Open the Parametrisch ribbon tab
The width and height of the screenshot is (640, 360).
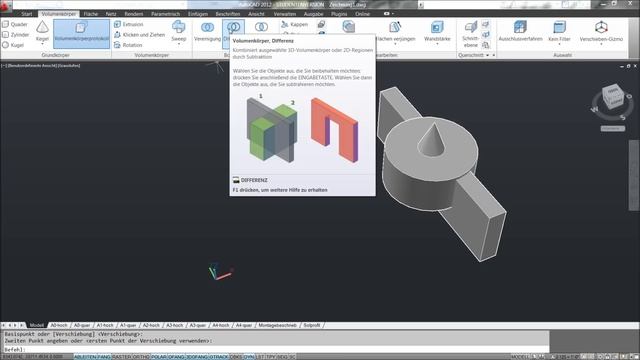(165, 14)
